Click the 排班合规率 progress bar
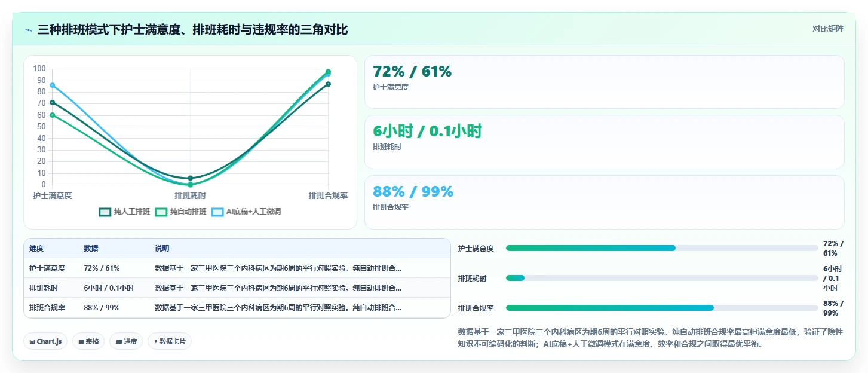Screen dimensions: 868x373 662,308
